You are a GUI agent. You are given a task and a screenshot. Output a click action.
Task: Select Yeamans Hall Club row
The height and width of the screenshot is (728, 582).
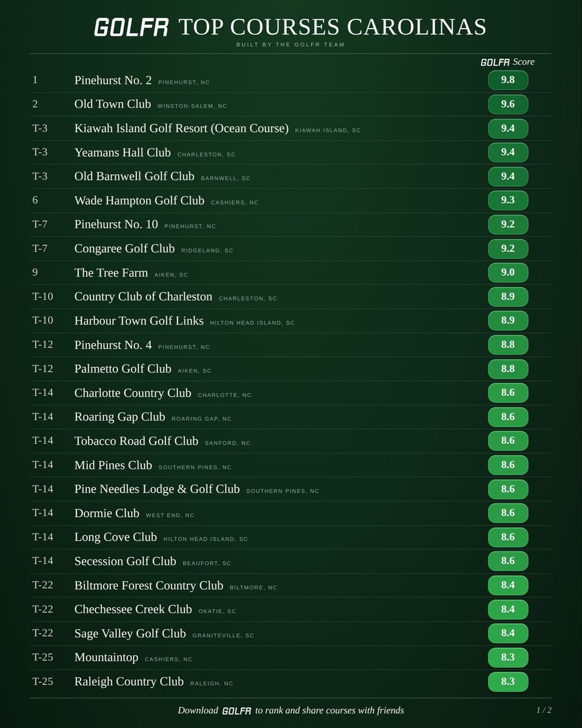[x=292, y=152]
